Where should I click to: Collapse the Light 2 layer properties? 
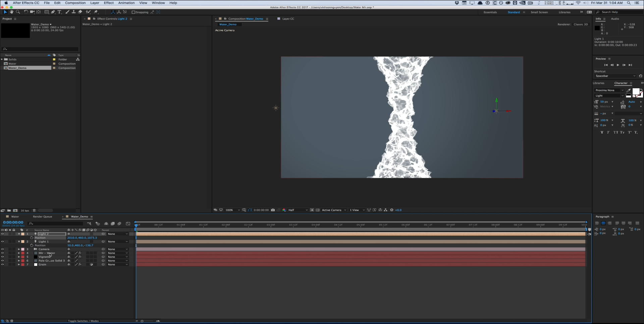click(x=19, y=234)
